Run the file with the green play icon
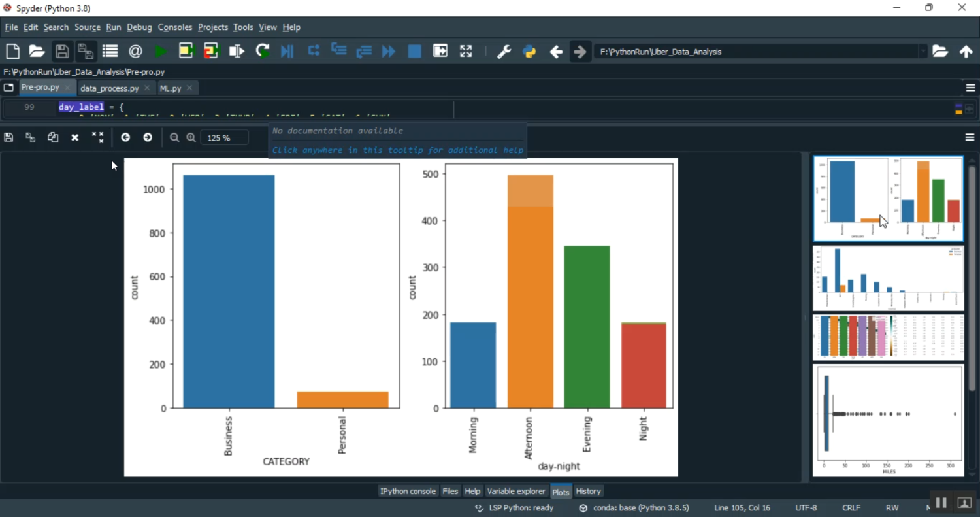Viewport: 980px width, 517px height. 160,52
